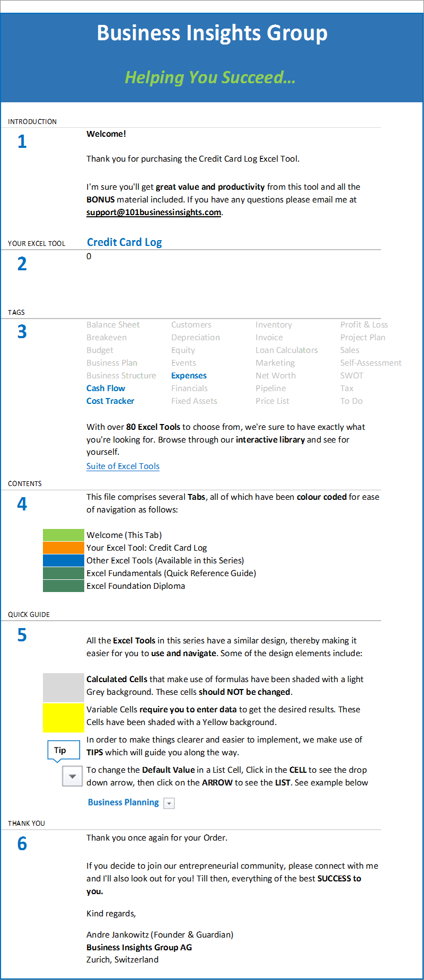The image size is (424, 980).
Task: Click the Events tag
Action: tap(184, 363)
